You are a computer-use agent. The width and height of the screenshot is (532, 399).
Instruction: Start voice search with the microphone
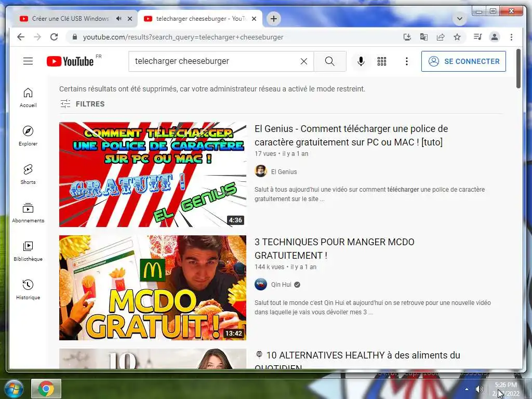pyautogui.click(x=361, y=61)
